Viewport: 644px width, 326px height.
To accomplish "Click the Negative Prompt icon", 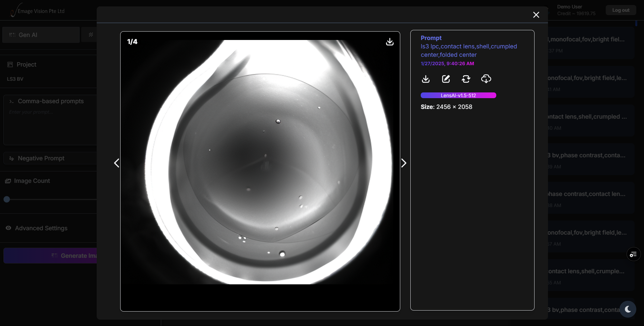I will (11, 158).
